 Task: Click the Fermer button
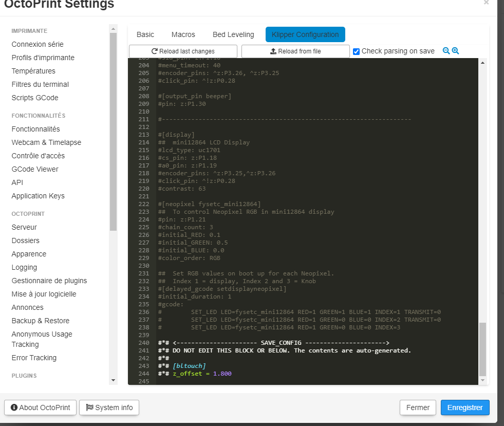pos(418,408)
